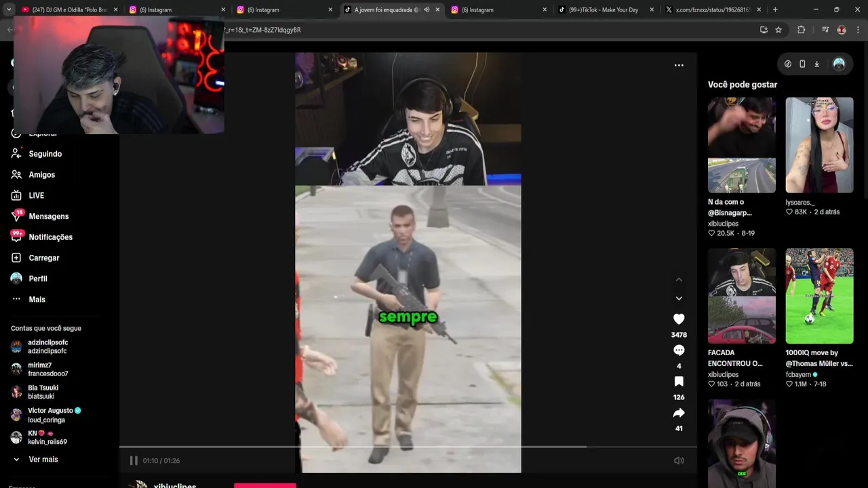This screenshot has height=488, width=868.
Task: Click the Carregar plus icon
Action: click(16, 258)
